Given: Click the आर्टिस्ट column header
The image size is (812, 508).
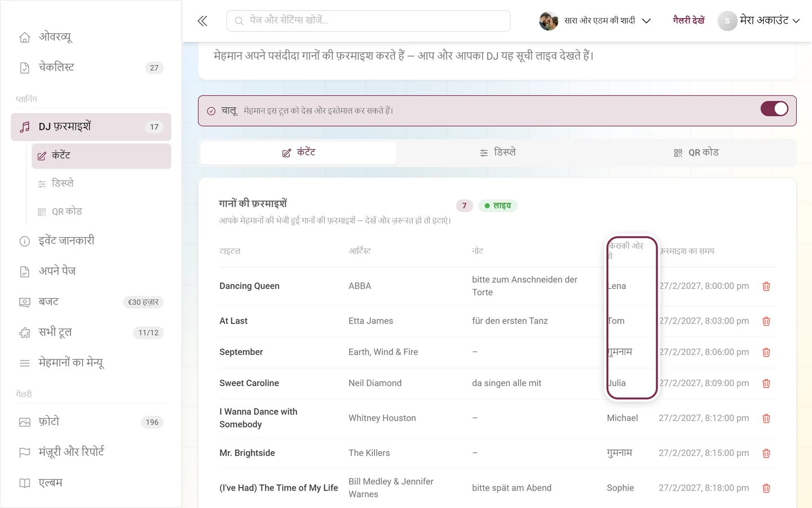Looking at the screenshot, I should pos(360,251).
